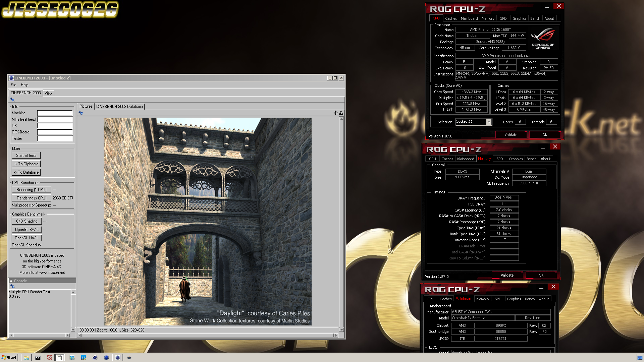Screen dimensions: 644x362
Task: Click the Machine input field
Action: [x=55, y=113]
